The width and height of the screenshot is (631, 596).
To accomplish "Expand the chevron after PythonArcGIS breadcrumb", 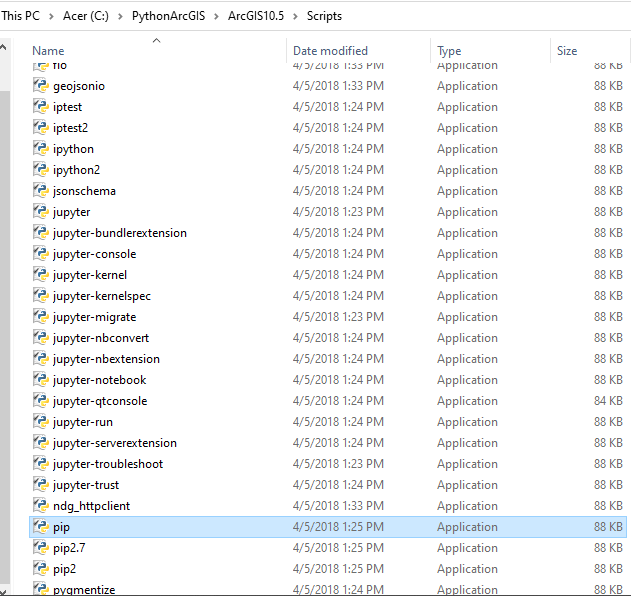I will pos(216,17).
